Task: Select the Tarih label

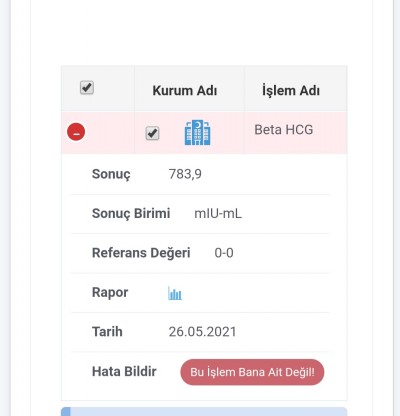Action: (x=107, y=332)
